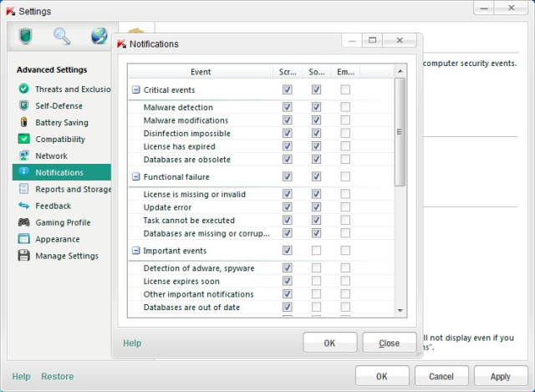This screenshot has height=392, width=535.
Task: Select the Battery Saving icon
Action: coord(23,123)
